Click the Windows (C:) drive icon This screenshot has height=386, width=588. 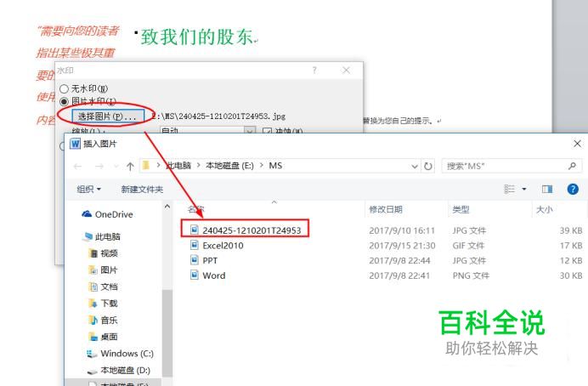(x=91, y=354)
